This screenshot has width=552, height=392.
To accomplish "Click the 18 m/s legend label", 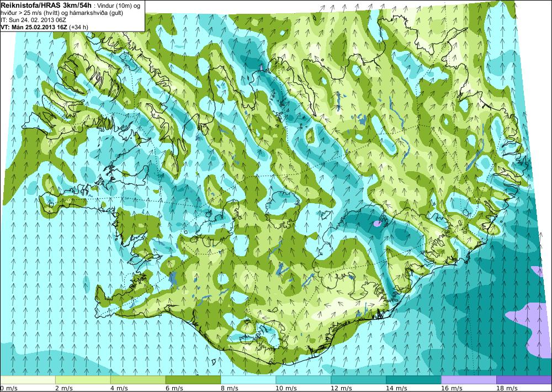I will (506, 388).
